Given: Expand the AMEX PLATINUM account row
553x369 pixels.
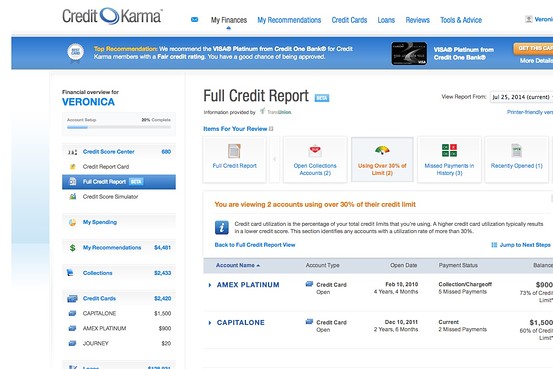Looking at the screenshot, I should (210, 285).
